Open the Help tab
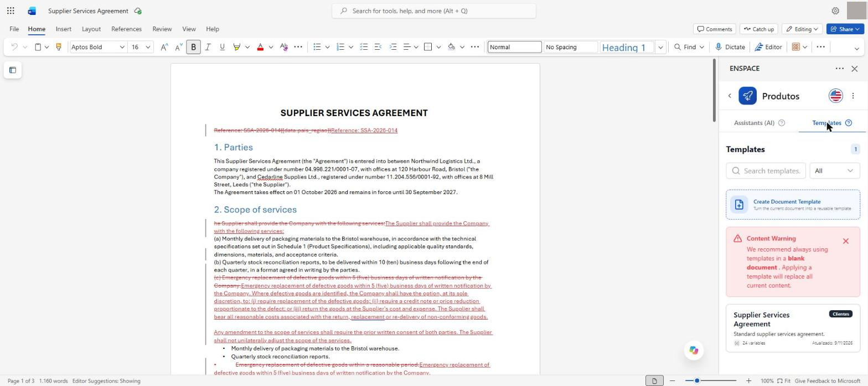Viewport: 868px width, 386px height. point(212,29)
